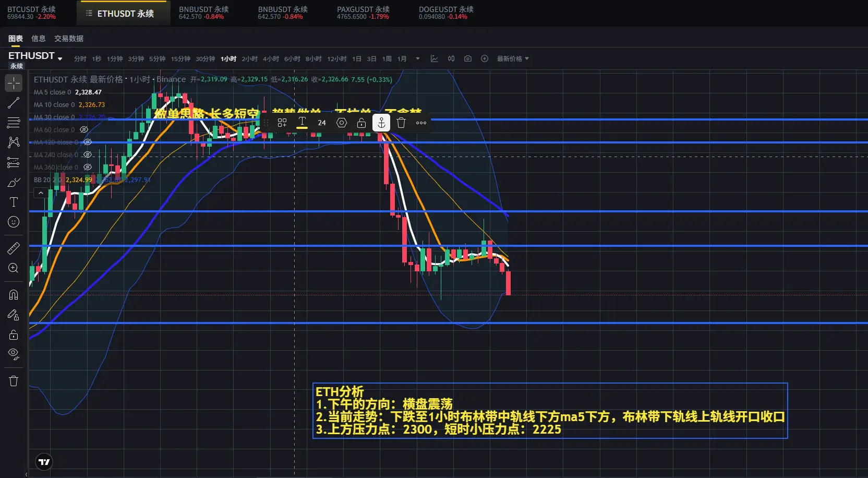Click the MA 10 close indicator legend
868x478 pixels.
coord(69,105)
